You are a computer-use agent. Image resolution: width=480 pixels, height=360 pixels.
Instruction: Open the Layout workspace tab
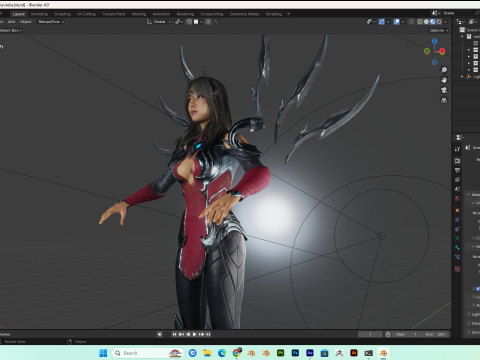[19, 14]
